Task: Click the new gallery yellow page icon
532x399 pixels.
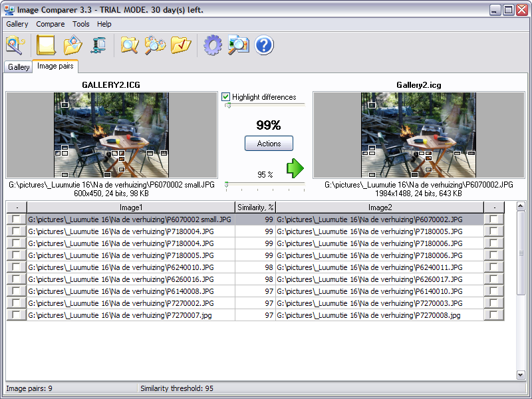Action: 46,45
